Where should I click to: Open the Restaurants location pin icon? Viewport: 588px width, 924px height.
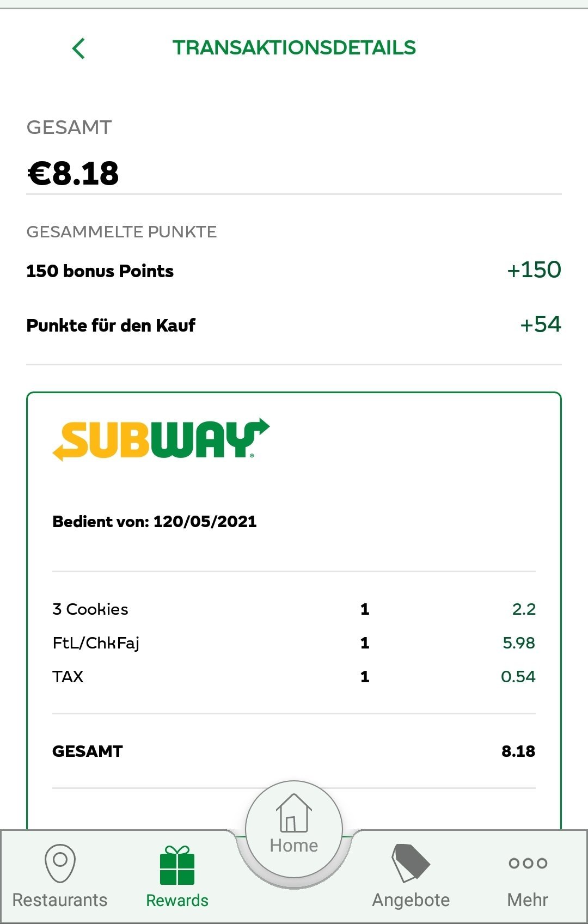point(60,862)
